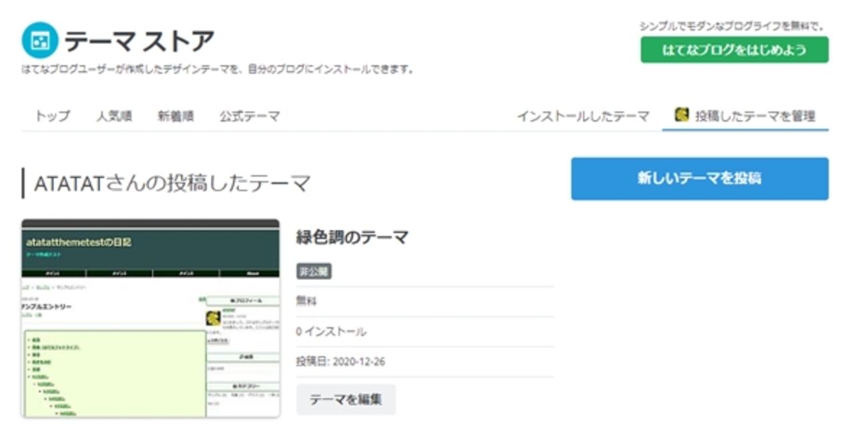
Task: Click the テーマ ストア heading link
Action: (140, 41)
